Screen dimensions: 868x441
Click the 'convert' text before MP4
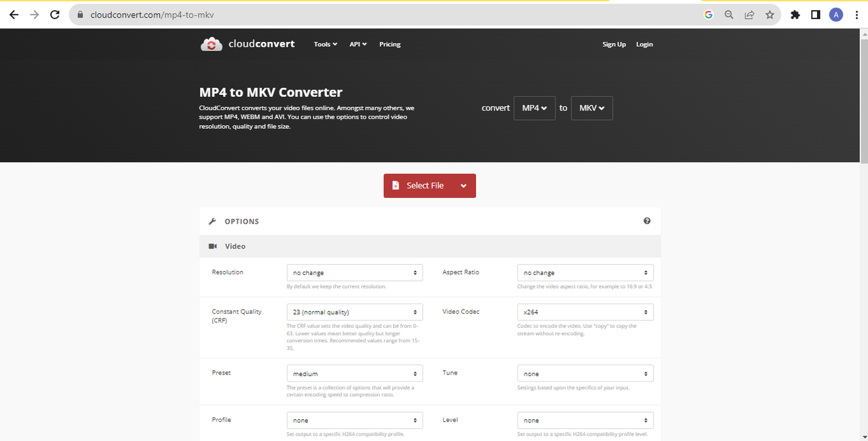pos(496,108)
